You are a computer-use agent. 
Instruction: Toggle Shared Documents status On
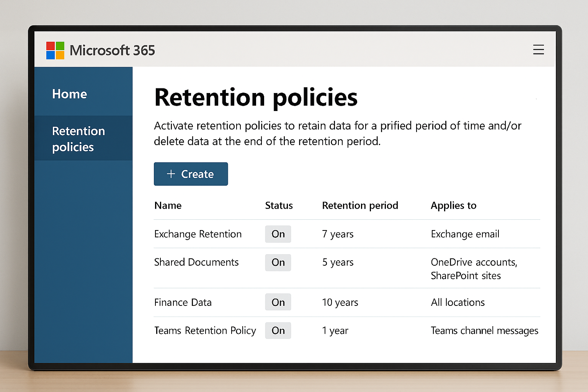coord(278,262)
